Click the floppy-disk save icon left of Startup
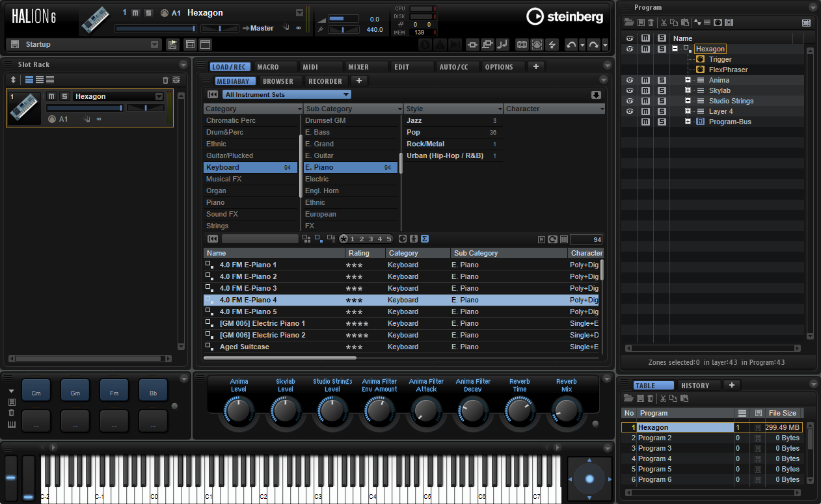 tap(14, 44)
